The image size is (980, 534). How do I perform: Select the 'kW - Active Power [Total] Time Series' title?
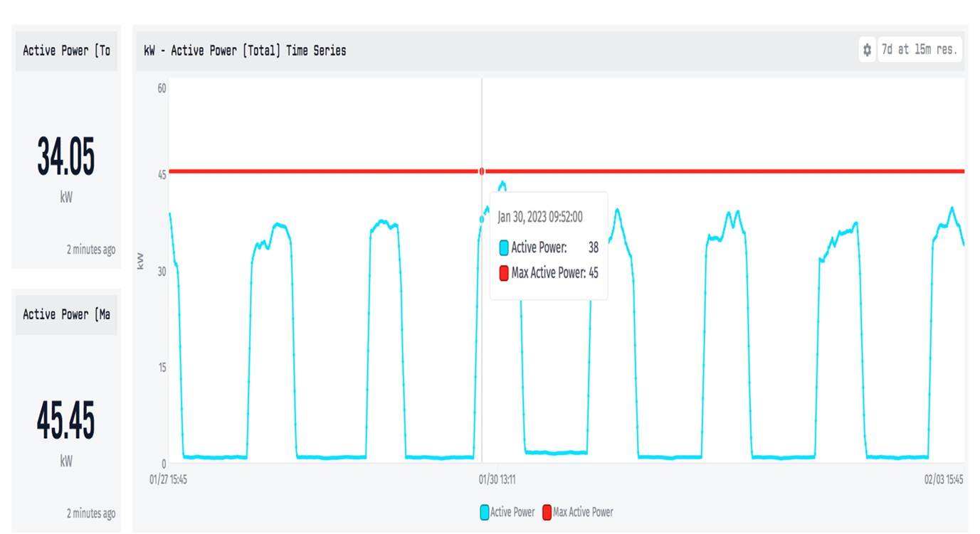245,50
